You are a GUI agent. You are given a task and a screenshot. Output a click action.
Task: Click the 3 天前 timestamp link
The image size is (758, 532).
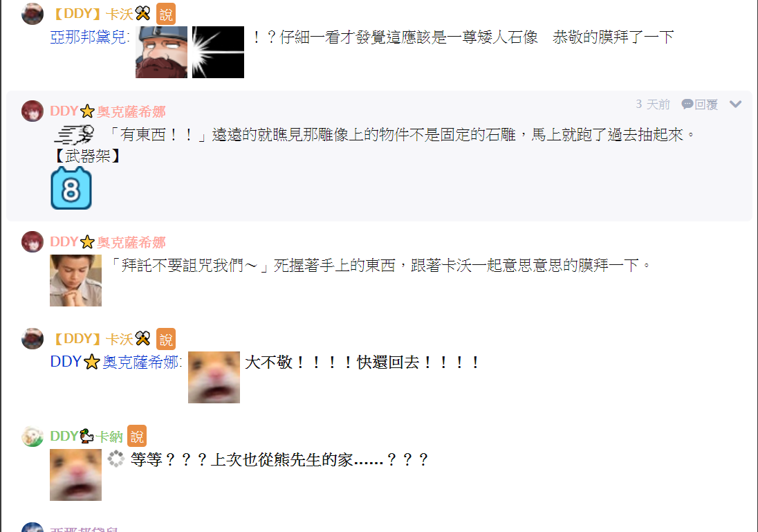point(653,104)
